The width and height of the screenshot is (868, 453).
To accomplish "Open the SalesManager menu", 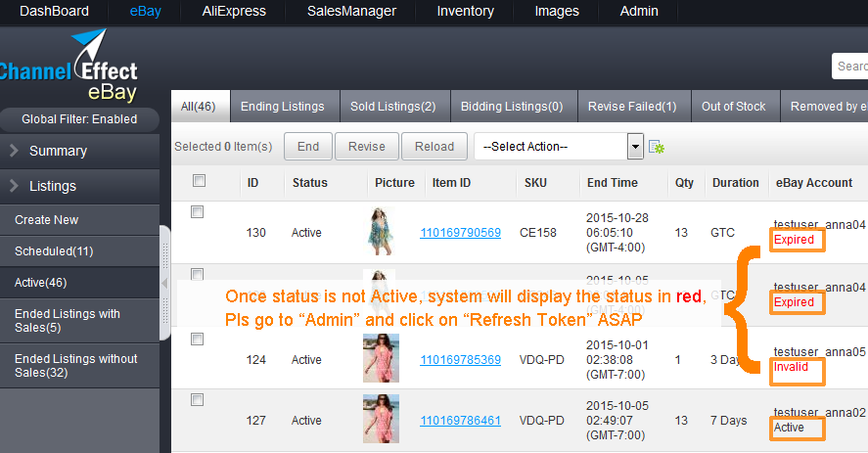I will pos(352,11).
